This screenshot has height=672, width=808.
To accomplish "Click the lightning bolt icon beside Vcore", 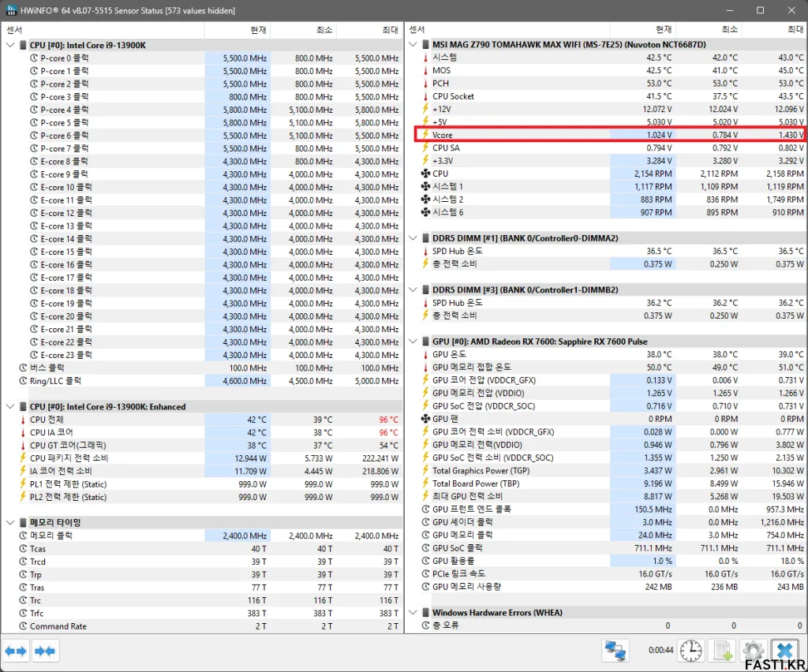I will click(425, 135).
